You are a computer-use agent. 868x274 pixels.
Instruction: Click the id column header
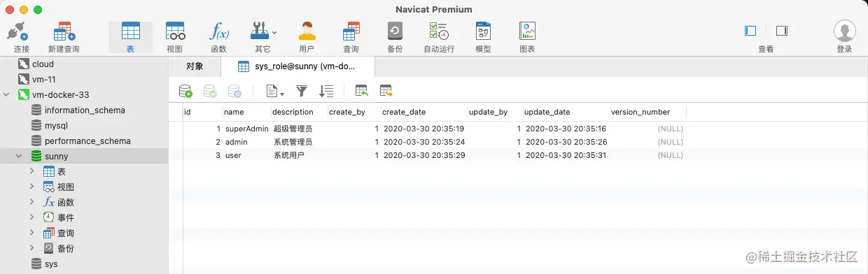(x=203, y=112)
